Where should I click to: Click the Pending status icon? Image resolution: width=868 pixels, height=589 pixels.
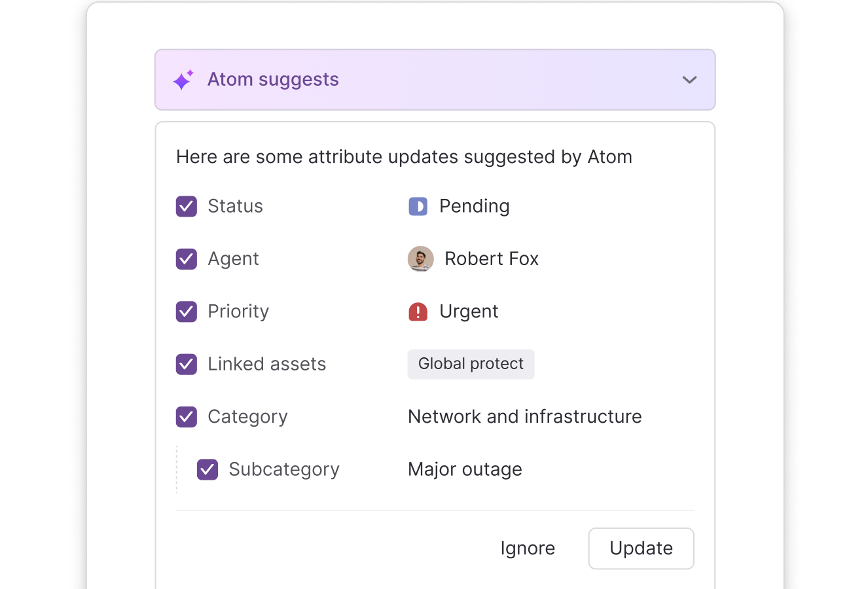pos(418,207)
